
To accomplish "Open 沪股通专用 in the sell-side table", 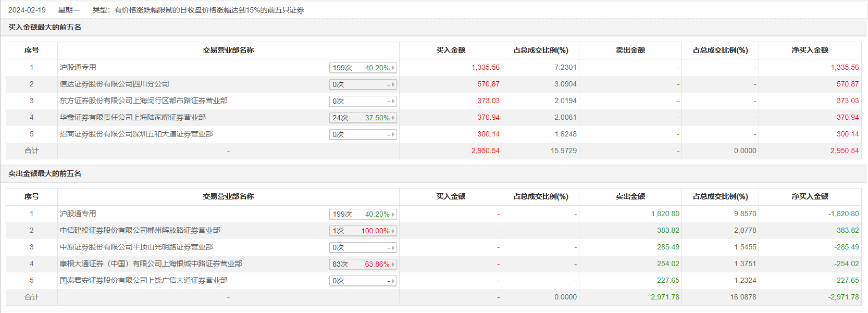I will pos(78,214).
